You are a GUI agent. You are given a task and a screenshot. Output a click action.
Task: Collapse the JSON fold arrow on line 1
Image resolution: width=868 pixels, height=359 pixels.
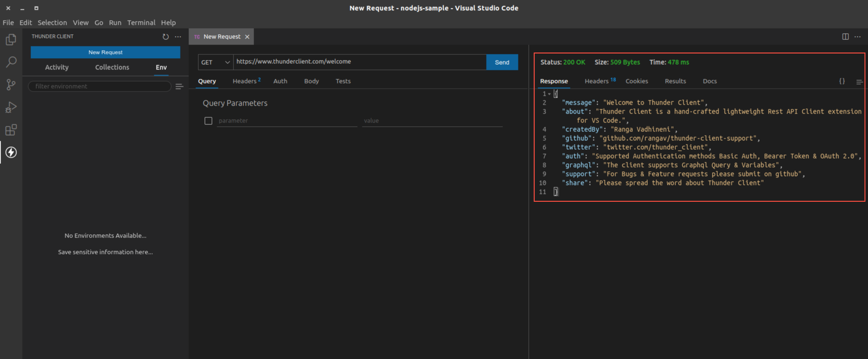[x=549, y=94]
